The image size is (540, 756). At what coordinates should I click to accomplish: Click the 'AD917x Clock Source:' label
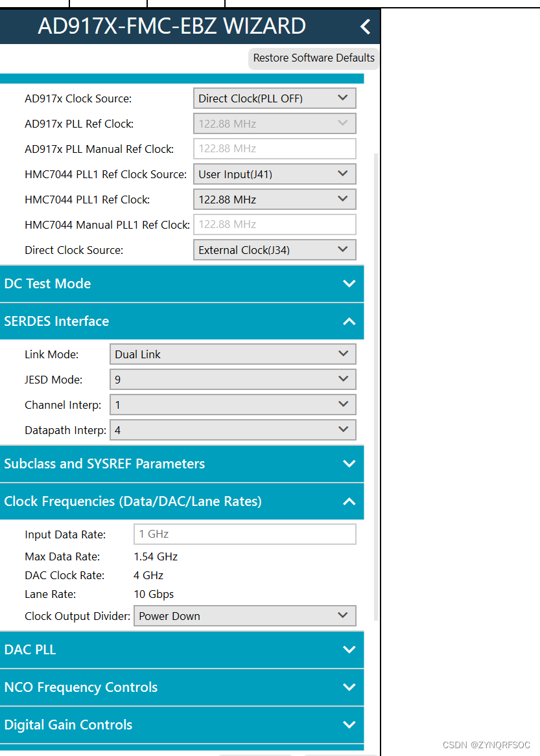pos(78,98)
